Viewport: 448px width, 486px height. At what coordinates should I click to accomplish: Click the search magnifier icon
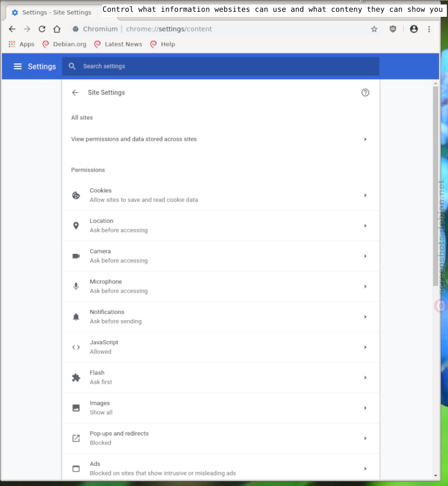pos(72,66)
